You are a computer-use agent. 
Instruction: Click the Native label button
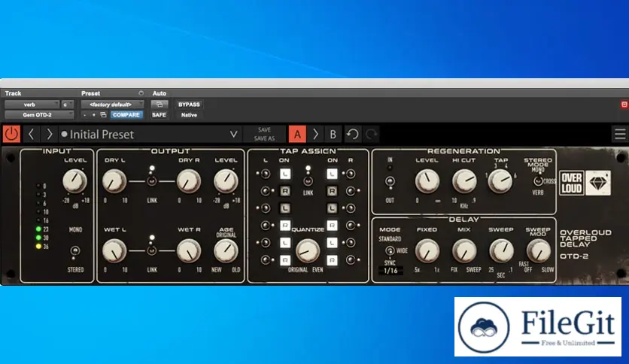[189, 114]
